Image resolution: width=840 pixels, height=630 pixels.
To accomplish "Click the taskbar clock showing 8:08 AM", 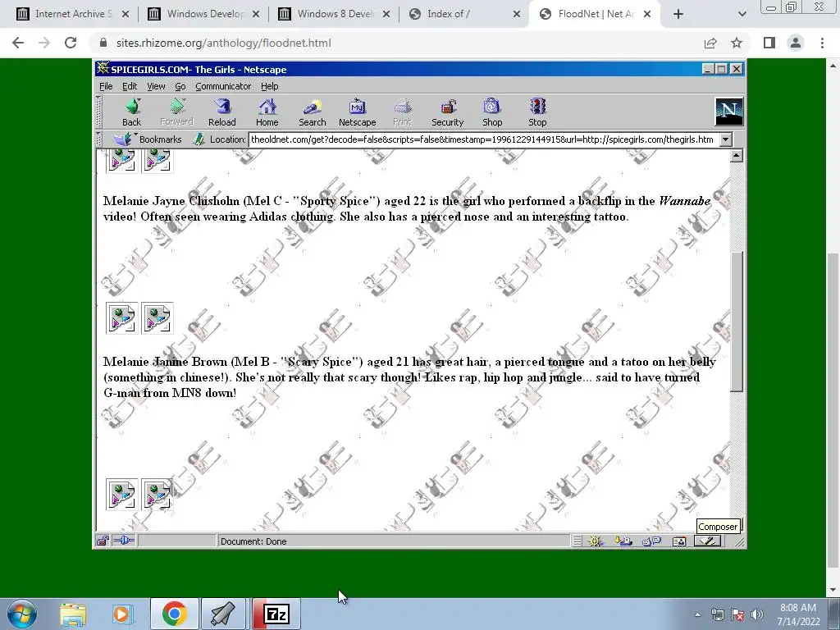I will (798, 614).
